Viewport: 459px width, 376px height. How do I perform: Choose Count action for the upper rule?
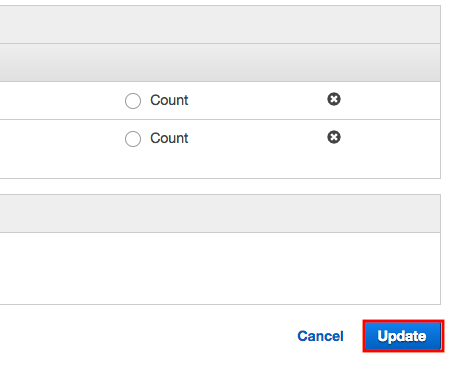click(x=133, y=101)
